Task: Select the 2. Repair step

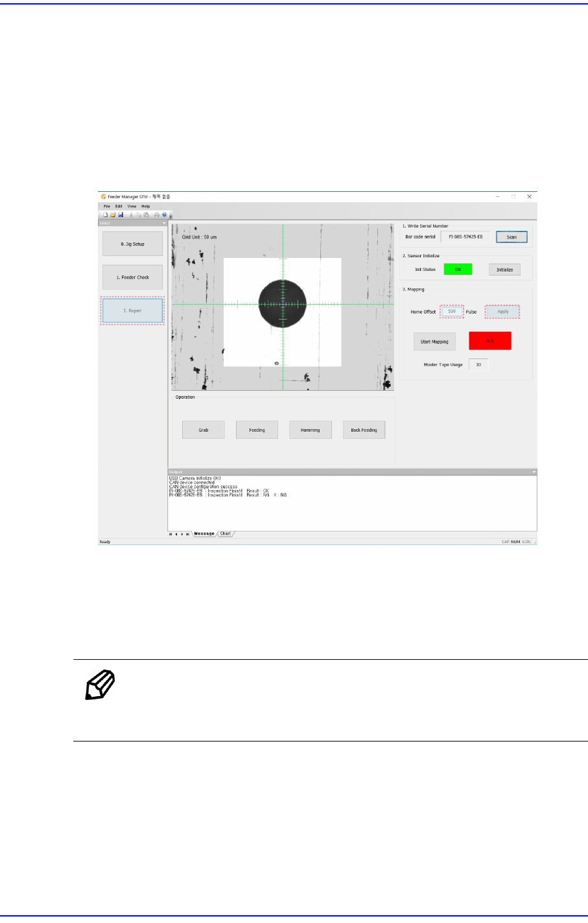Action: click(x=132, y=310)
